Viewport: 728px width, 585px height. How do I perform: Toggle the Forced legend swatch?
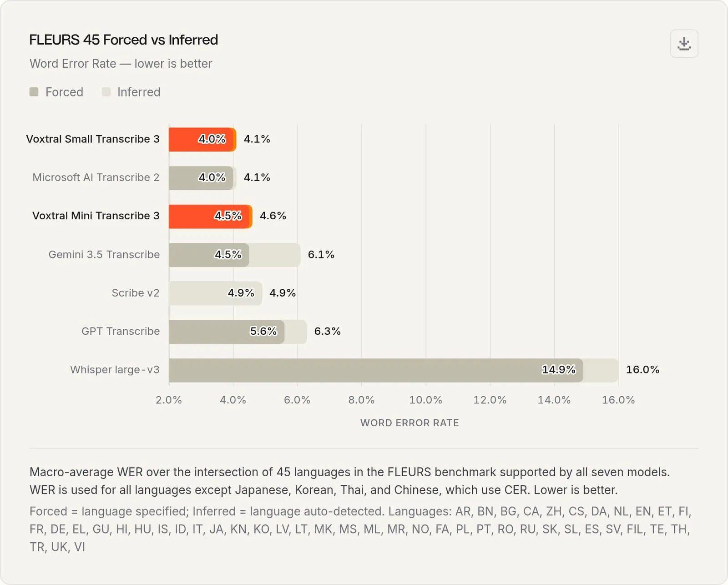(34, 92)
